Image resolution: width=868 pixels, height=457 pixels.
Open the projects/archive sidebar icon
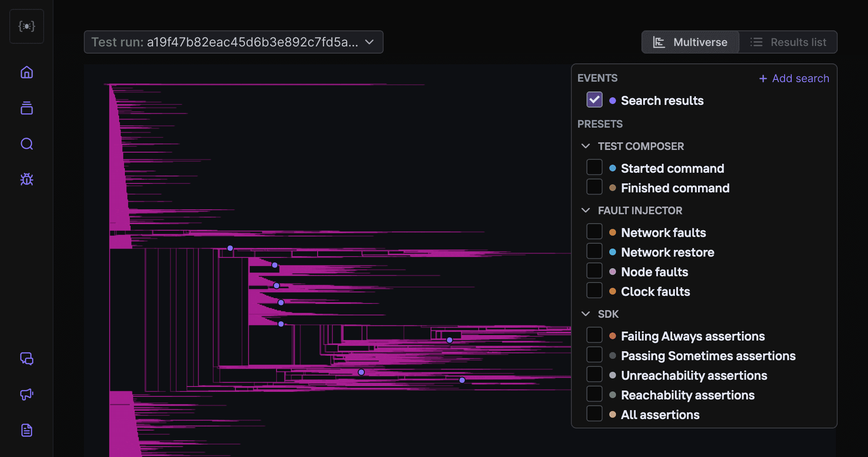pos(26,108)
